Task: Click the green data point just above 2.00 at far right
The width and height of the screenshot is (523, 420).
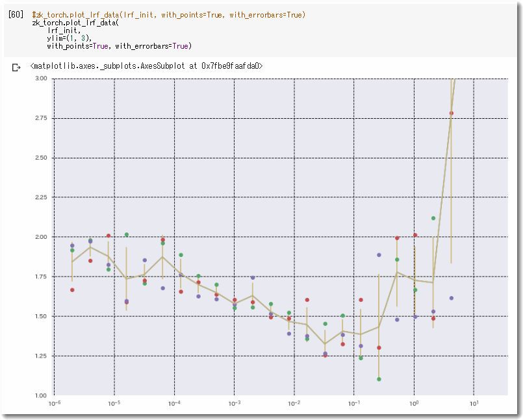Action: [433, 218]
